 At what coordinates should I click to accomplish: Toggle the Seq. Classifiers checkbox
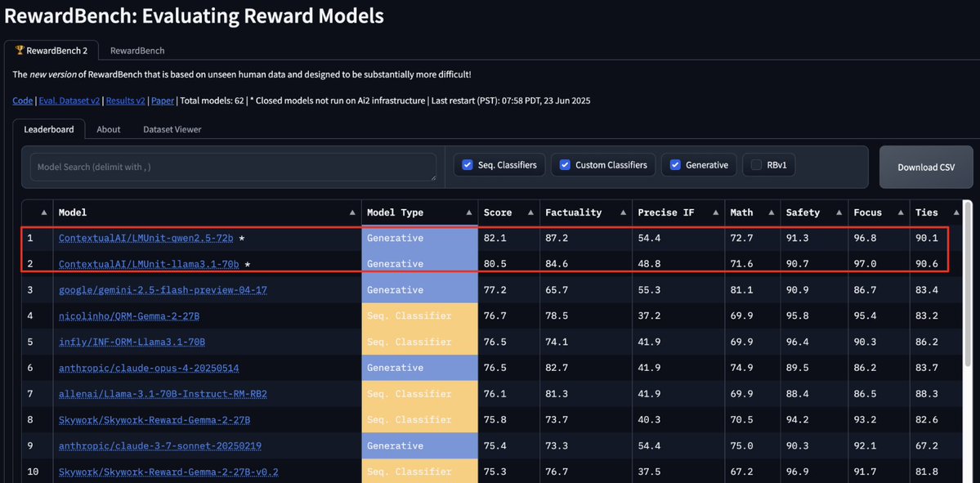[x=467, y=165]
